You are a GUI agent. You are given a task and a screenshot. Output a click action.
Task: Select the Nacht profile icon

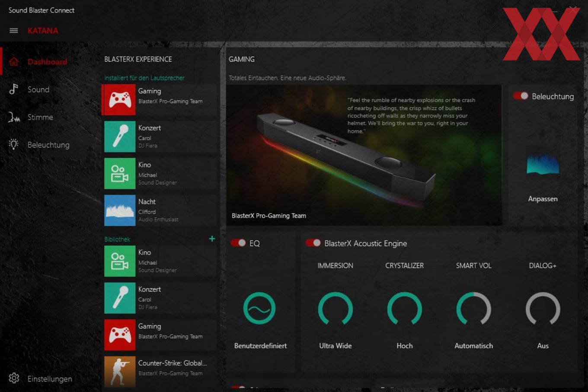[x=120, y=210]
